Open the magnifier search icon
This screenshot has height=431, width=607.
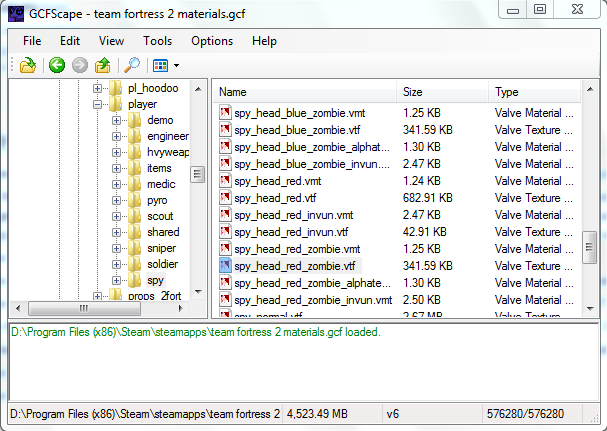pyautogui.click(x=132, y=65)
